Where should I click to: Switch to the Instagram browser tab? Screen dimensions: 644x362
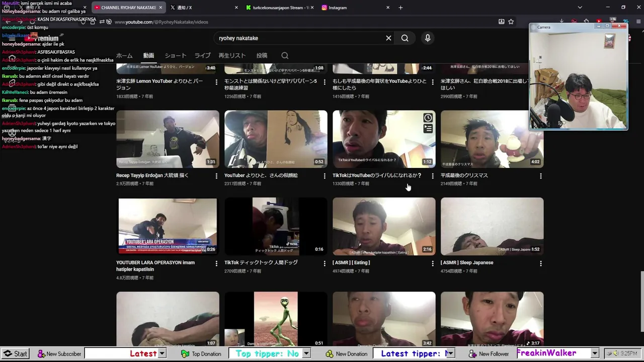tap(355, 8)
